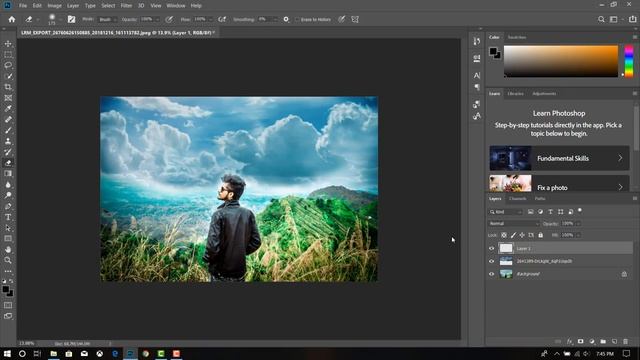Open the smoothing options gear icon
The height and width of the screenshot is (360, 640).
coord(286,19)
